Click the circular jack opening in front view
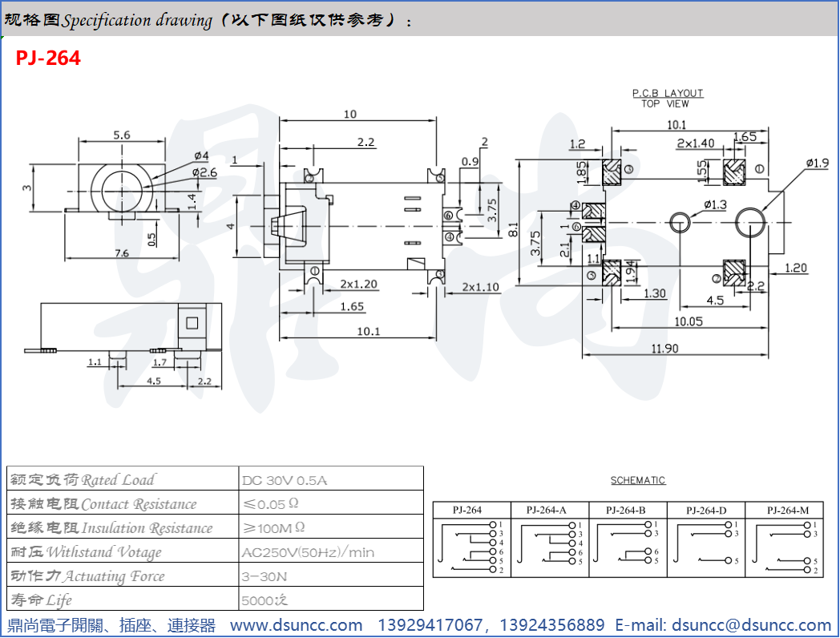Screen dimensions: 840x638 (123, 188)
